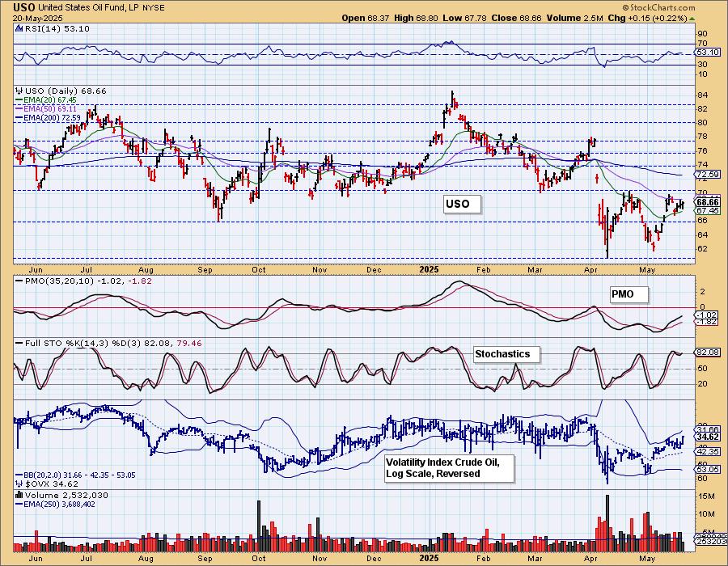This screenshot has width=728, height=566.
Task: Click the USO (Daily) 68.66 legend
Action: 66,91
